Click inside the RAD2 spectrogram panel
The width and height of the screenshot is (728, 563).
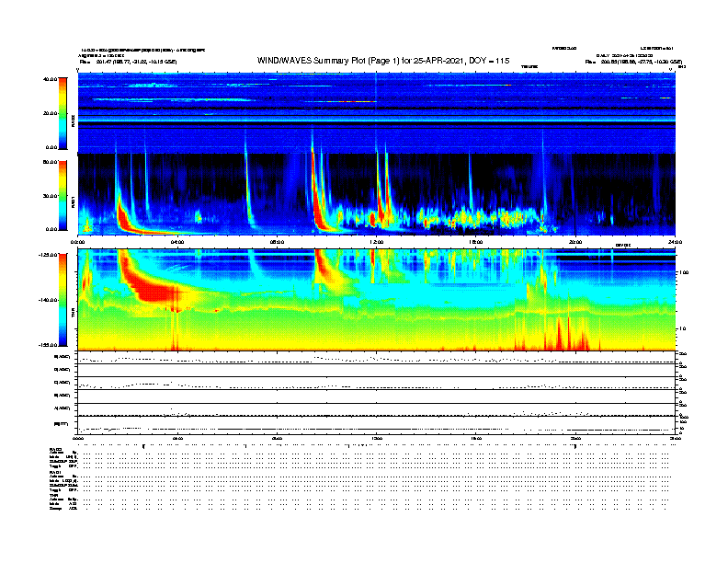(377, 112)
